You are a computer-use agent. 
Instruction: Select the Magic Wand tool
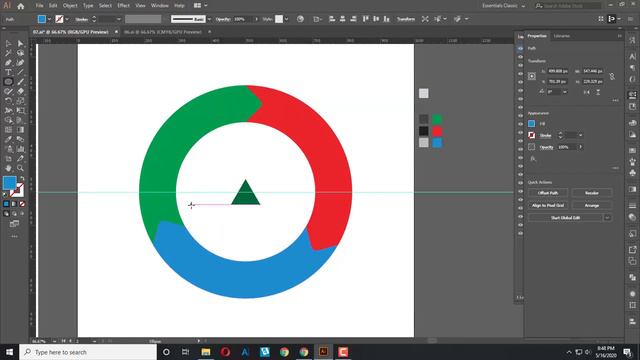pos(8,53)
